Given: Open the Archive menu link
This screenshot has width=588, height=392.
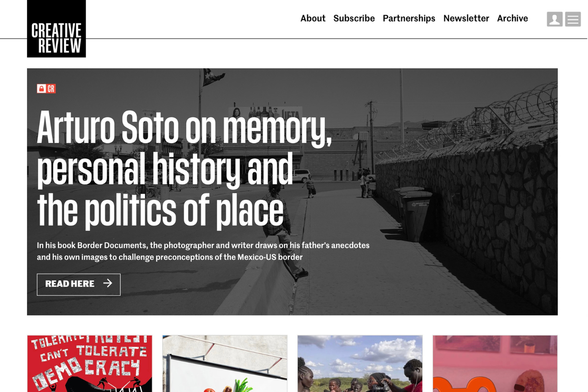Looking at the screenshot, I should click(513, 18).
